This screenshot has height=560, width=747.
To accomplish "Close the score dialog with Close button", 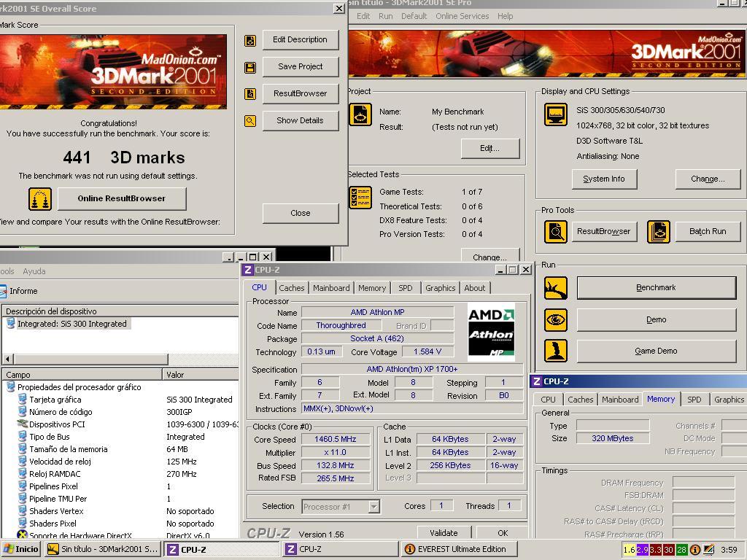I will (300, 214).
